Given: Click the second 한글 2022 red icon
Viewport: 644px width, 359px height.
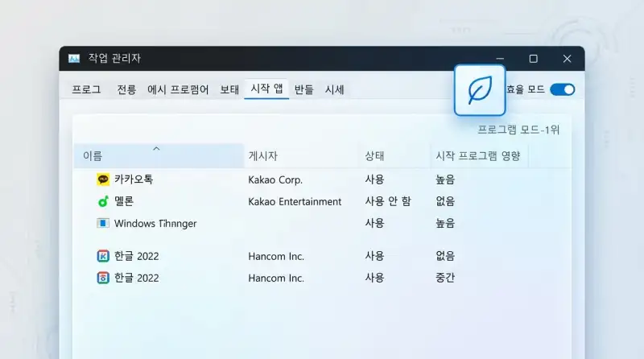Looking at the screenshot, I should 103,278.
